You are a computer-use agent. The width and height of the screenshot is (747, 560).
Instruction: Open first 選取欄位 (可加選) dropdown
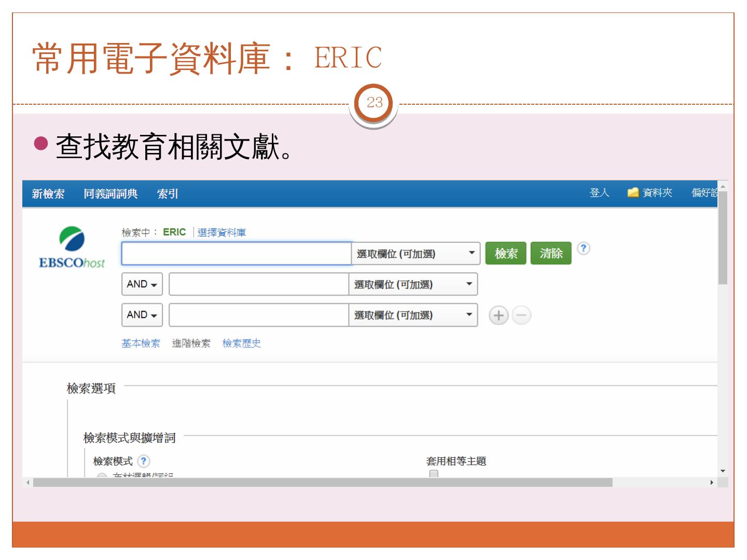tap(416, 254)
